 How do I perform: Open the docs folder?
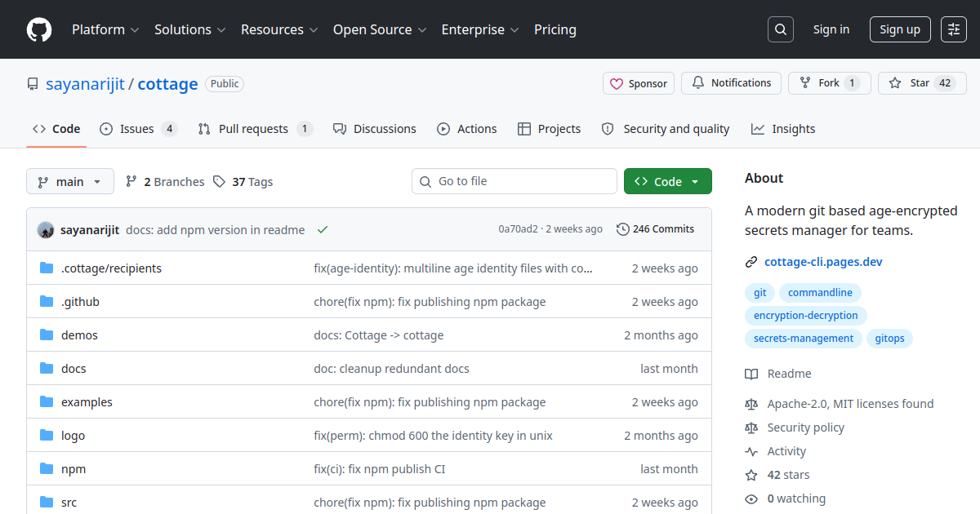point(73,369)
